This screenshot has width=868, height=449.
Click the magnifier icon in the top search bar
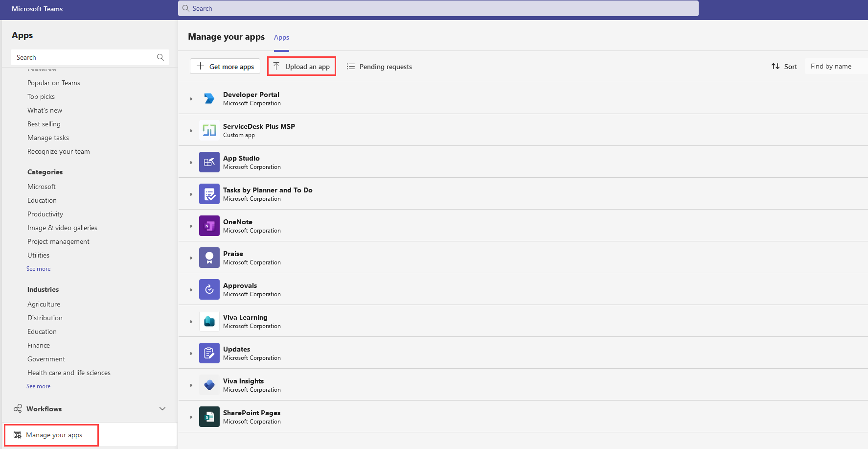(186, 8)
